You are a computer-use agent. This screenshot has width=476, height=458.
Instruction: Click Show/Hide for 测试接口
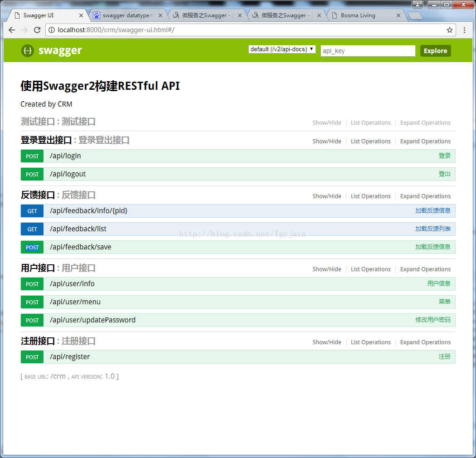[x=327, y=123]
